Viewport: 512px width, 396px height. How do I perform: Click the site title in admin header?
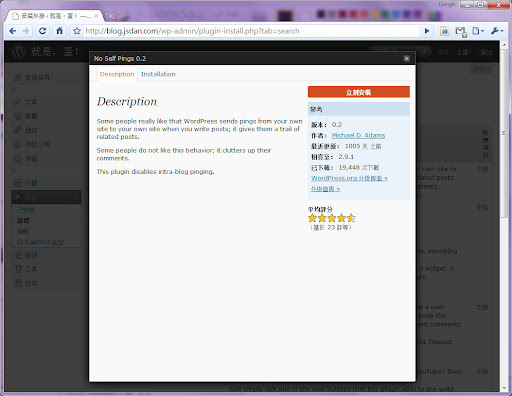[55, 52]
